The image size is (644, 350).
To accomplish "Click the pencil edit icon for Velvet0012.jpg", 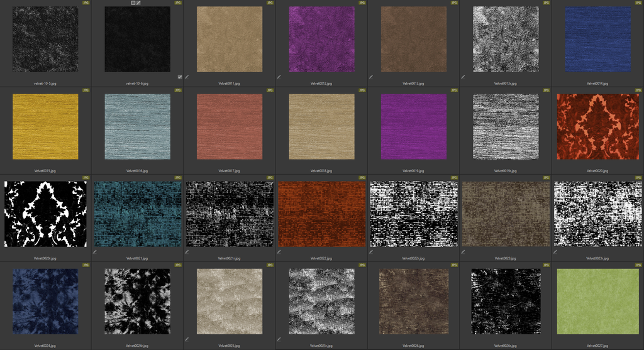I will click(x=279, y=77).
